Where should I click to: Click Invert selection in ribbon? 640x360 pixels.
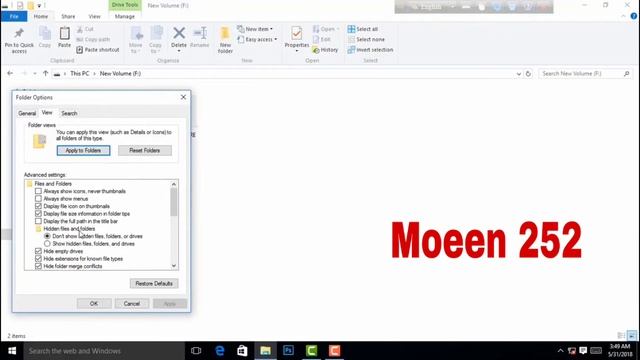pos(370,50)
